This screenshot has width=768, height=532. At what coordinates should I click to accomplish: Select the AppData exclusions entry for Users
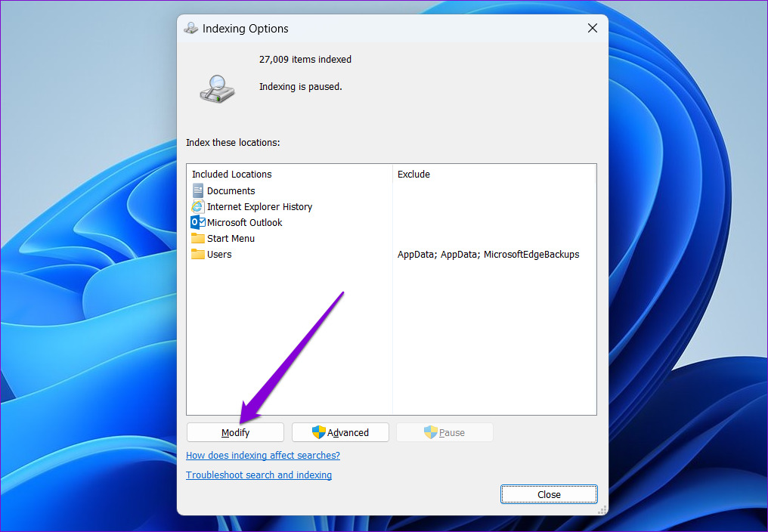(488, 255)
